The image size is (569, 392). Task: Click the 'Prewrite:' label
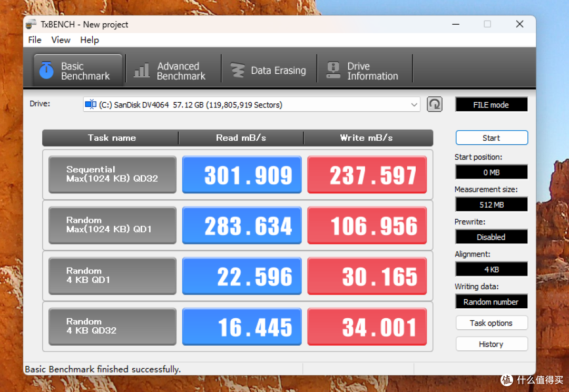tap(469, 221)
